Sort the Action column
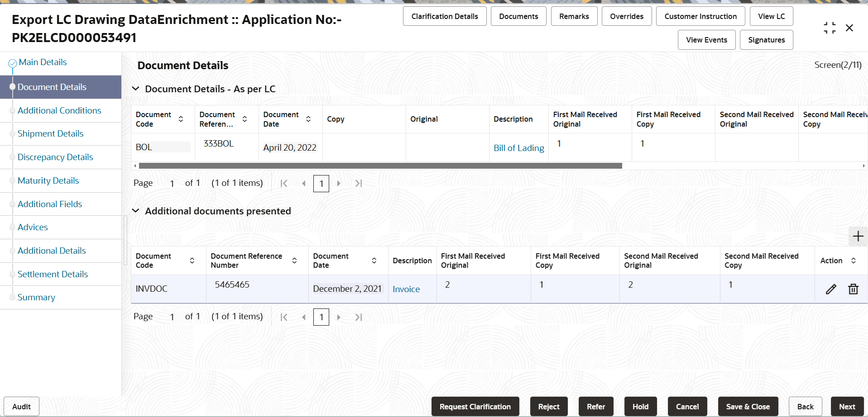Image resolution: width=868 pixels, height=417 pixels. (x=854, y=261)
